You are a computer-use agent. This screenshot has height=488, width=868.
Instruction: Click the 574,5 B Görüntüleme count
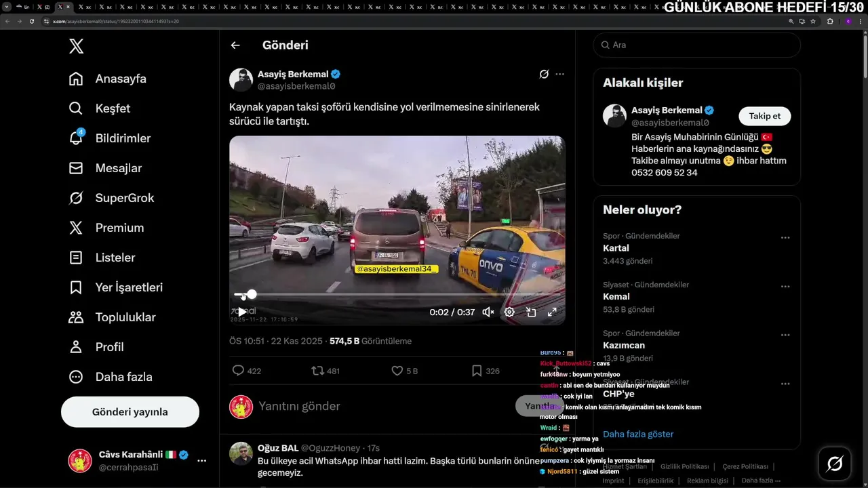click(x=370, y=341)
